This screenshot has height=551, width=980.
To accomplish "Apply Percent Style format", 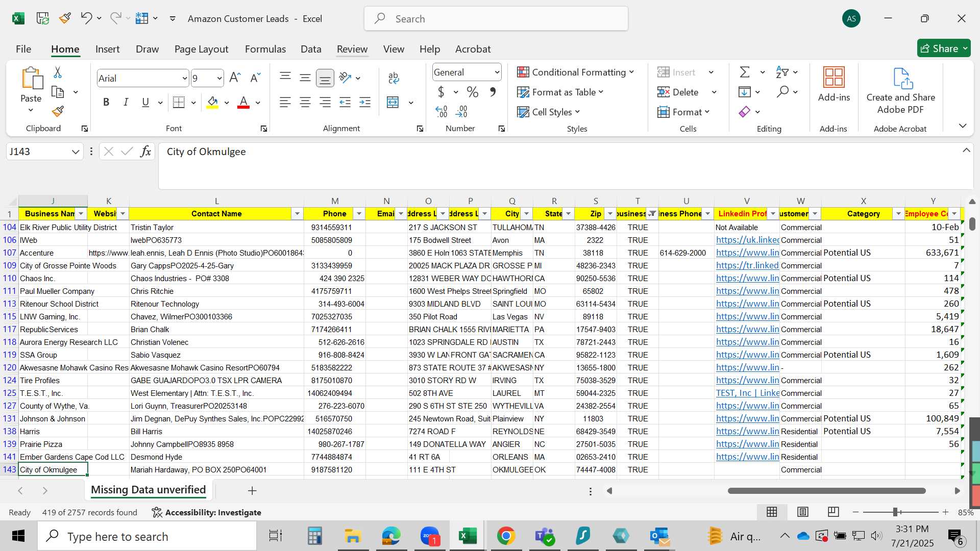I will pyautogui.click(x=473, y=92).
